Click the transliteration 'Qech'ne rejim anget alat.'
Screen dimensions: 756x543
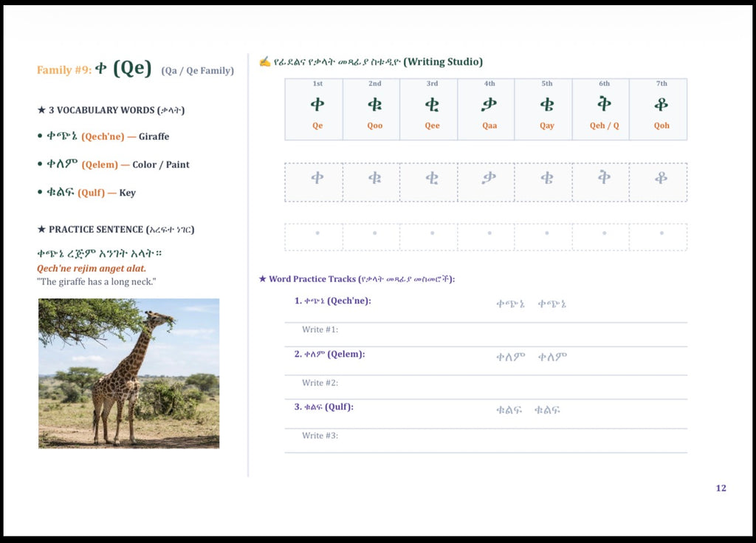coord(92,268)
